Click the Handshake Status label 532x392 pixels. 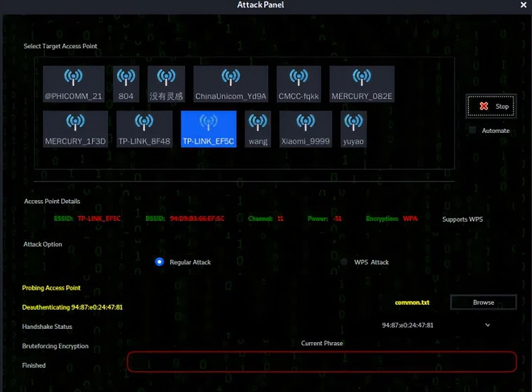47,327
